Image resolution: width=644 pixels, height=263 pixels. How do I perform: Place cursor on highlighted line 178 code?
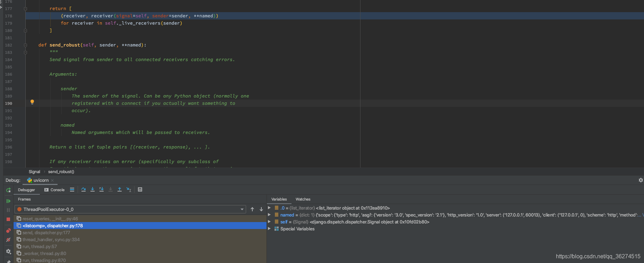(x=140, y=16)
